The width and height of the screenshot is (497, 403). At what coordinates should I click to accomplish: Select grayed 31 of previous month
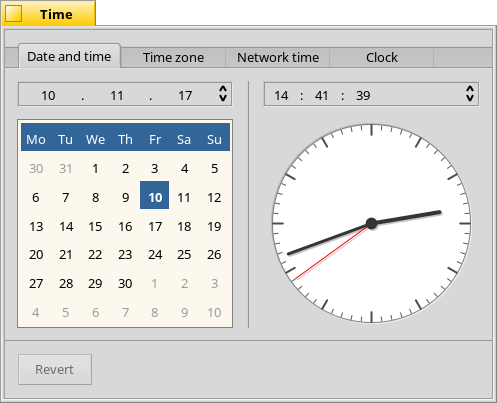66,169
